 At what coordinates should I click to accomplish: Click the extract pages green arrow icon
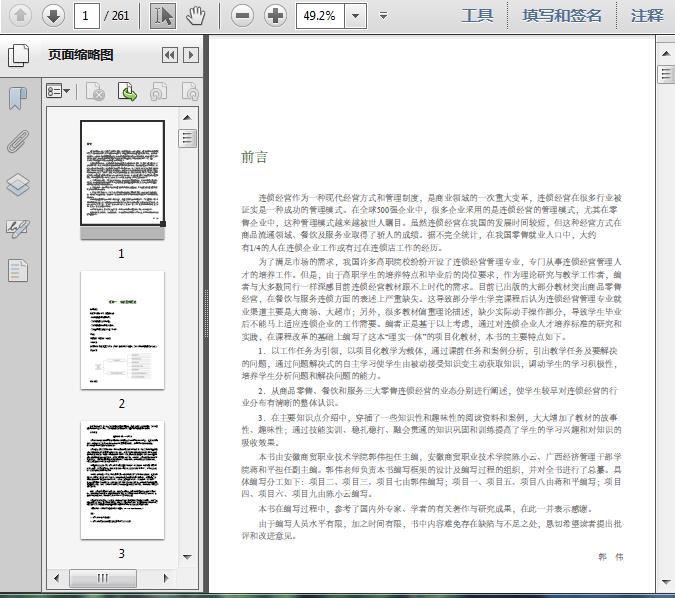[x=127, y=91]
